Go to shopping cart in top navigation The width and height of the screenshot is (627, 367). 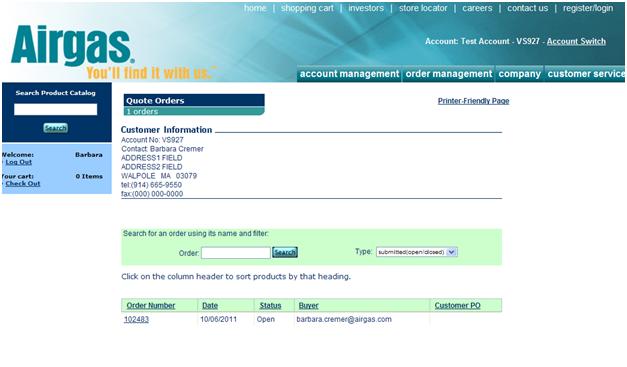point(307,8)
